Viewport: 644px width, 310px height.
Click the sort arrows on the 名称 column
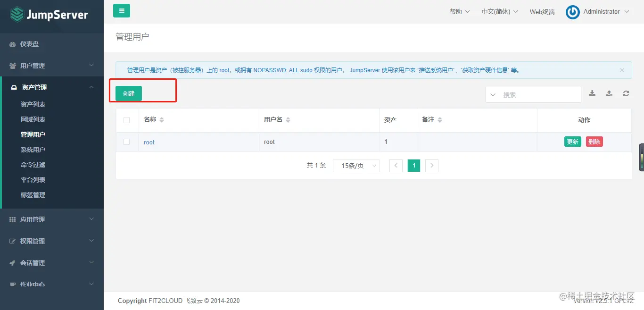(x=161, y=119)
